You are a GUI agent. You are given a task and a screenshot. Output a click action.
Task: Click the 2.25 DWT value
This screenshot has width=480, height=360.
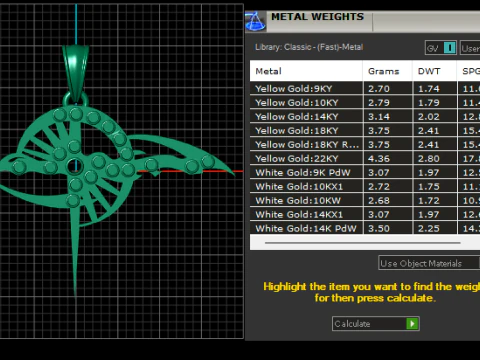[429, 229]
